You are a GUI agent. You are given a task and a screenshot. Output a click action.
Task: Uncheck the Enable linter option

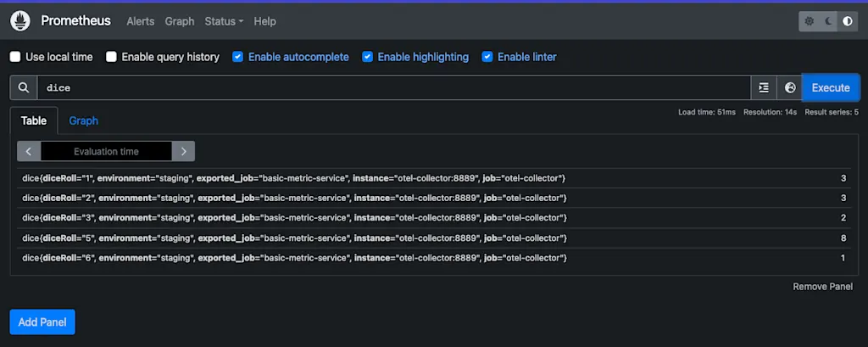pyautogui.click(x=487, y=57)
